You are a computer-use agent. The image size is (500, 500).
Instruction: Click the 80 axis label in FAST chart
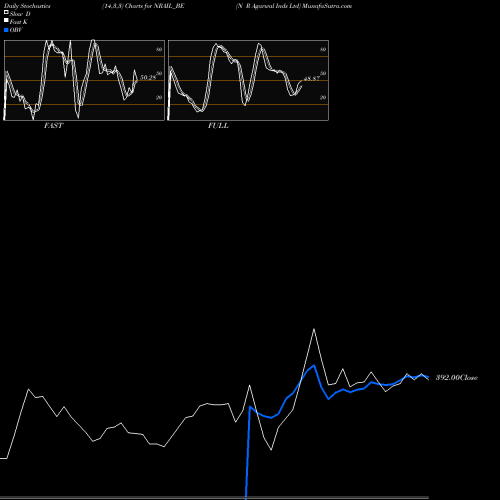coord(159,49)
